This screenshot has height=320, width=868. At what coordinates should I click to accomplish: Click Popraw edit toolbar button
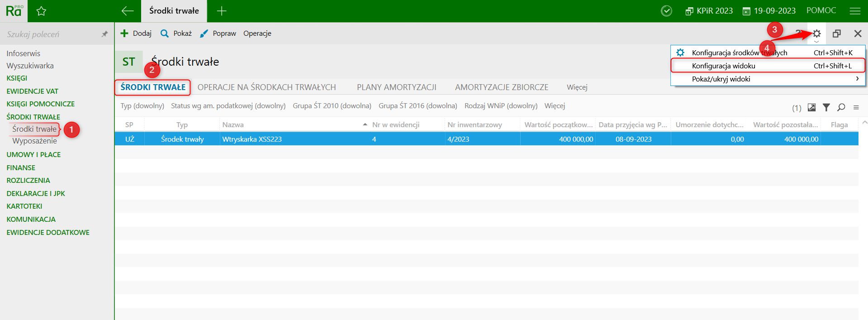click(218, 33)
